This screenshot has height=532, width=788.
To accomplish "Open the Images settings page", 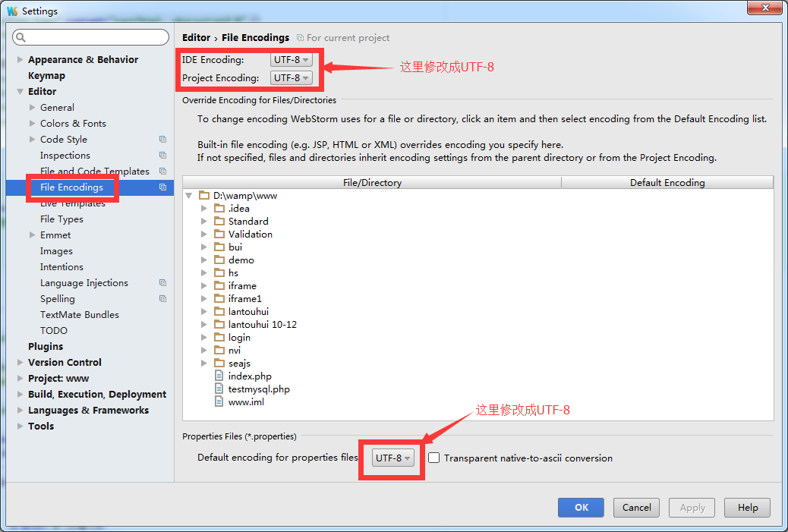I will [x=56, y=250].
